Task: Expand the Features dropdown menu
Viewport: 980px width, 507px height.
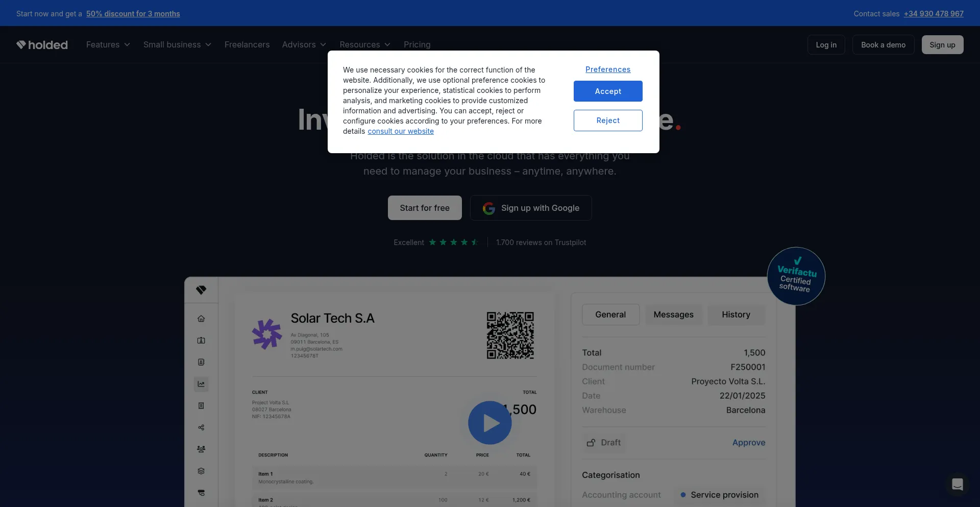Action: [x=108, y=45]
